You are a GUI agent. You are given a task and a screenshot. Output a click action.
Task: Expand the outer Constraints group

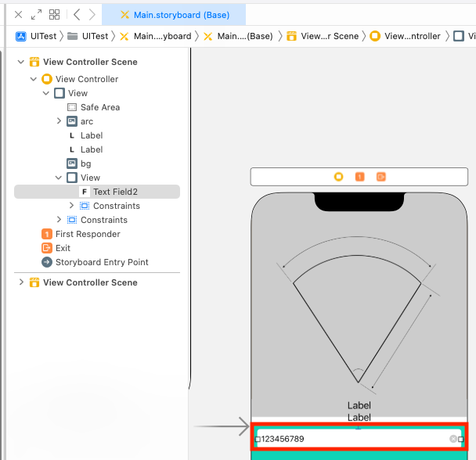pos(59,219)
